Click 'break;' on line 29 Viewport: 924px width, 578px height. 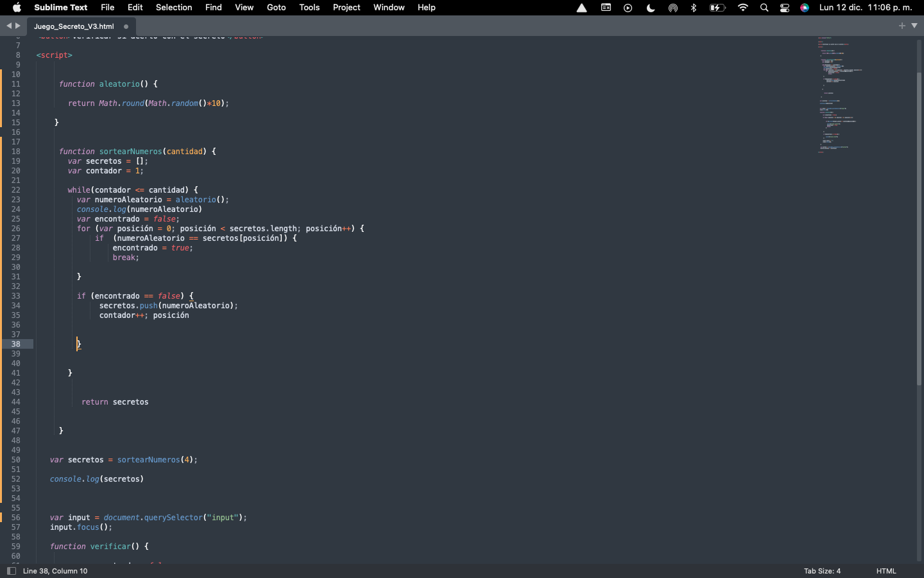(126, 258)
